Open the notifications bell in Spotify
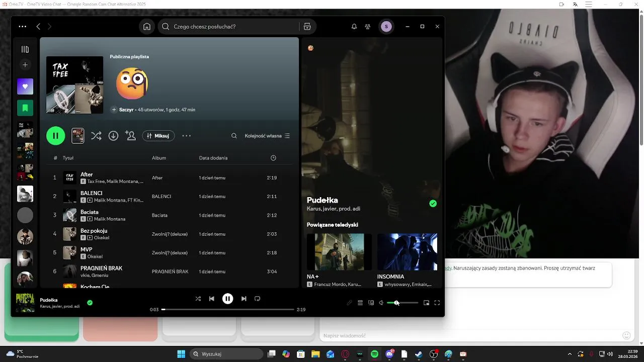Screen dimensions: 644x362 (x=354, y=27)
